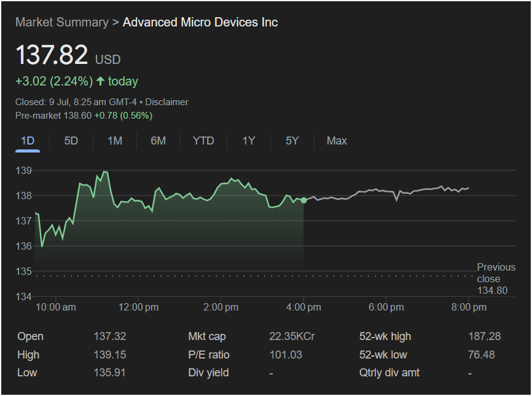Click the Previous close 134.80 label

point(496,279)
